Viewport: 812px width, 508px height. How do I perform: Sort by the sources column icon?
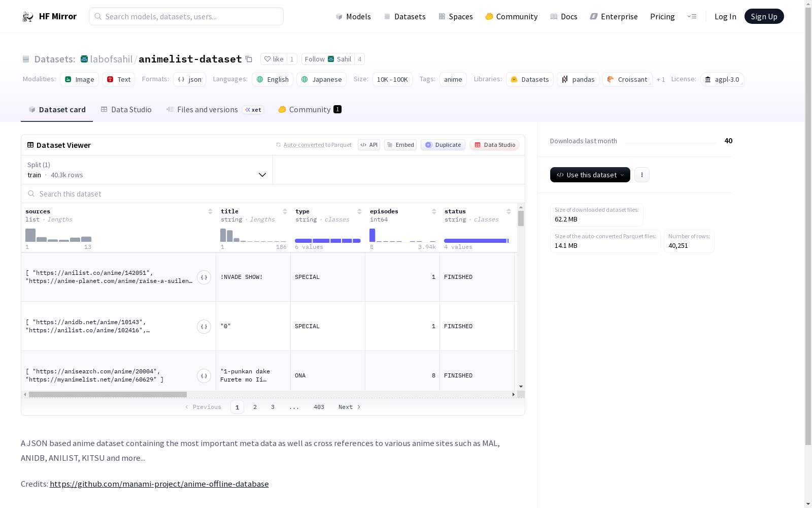[x=210, y=211]
